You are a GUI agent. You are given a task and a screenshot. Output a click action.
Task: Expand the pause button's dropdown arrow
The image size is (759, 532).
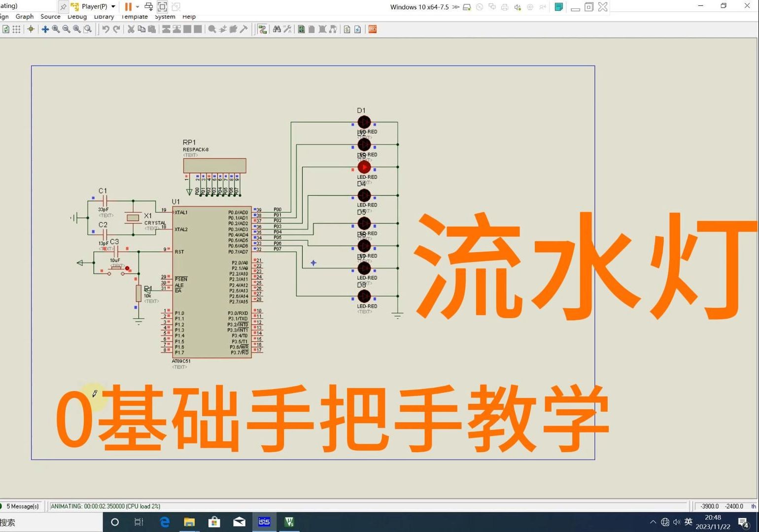point(138,7)
